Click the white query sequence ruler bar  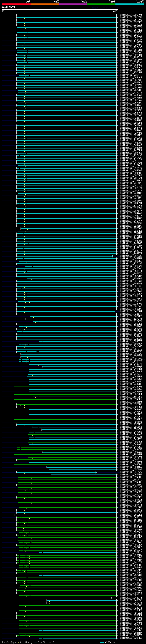tap(60, 10)
